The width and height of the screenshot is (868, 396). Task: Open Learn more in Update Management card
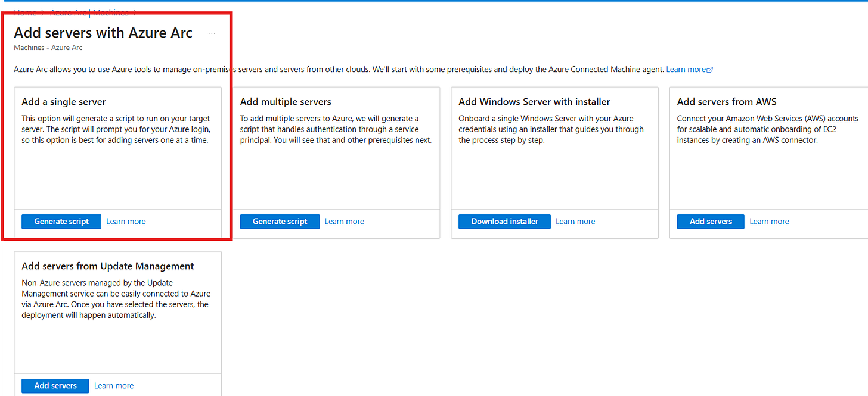(x=114, y=386)
